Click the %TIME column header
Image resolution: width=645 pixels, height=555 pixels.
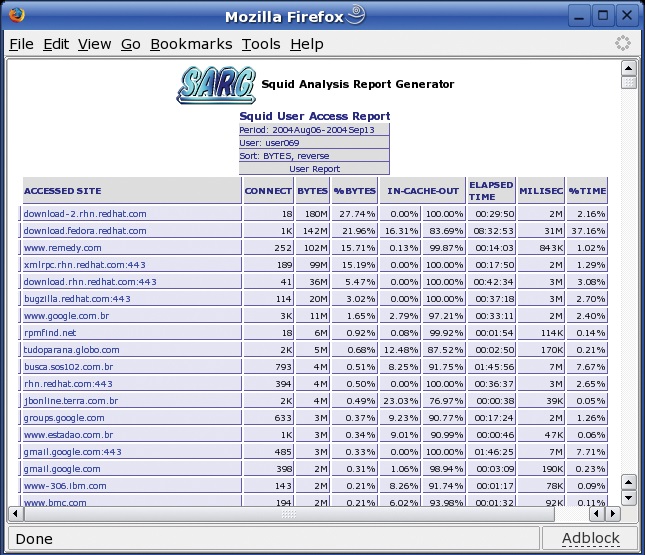tap(587, 190)
